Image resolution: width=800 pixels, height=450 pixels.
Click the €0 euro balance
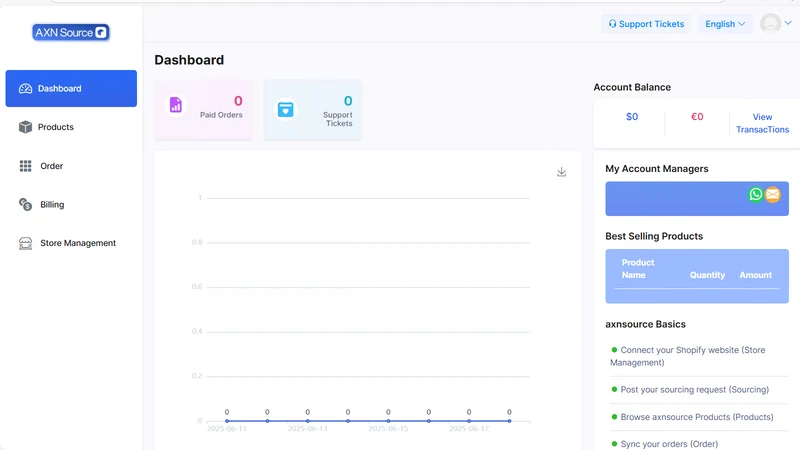tap(697, 117)
